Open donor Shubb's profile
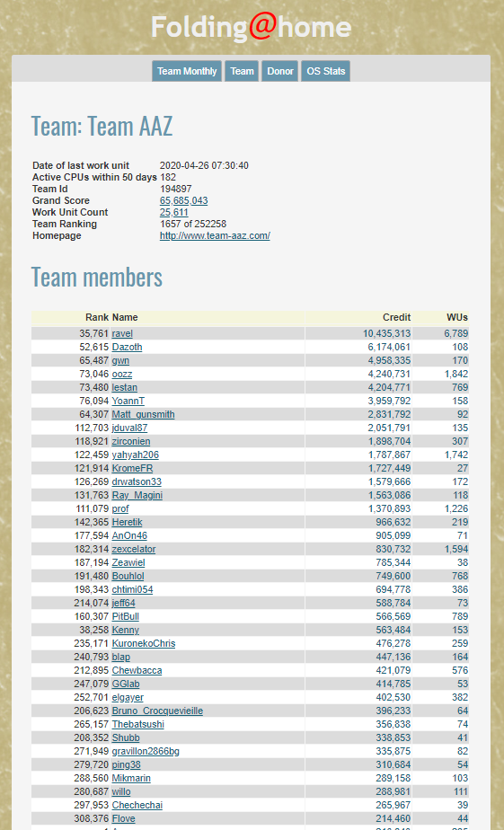504x830 pixels. (x=126, y=737)
